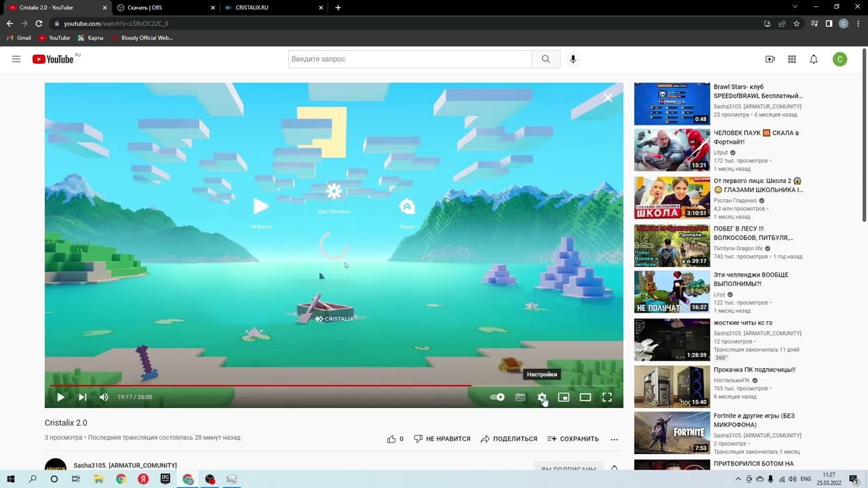868x488 pixels.
Task: Enable miniplayer mode
Action: (x=564, y=397)
